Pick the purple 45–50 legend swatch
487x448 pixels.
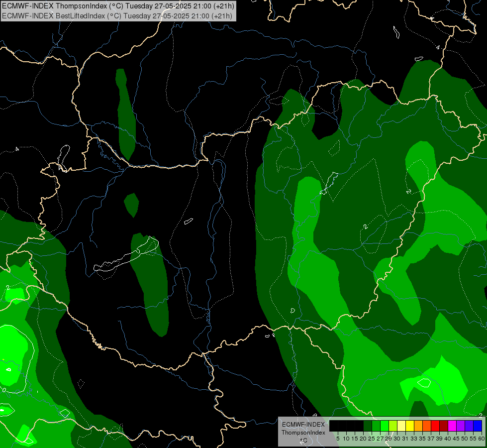461,426
